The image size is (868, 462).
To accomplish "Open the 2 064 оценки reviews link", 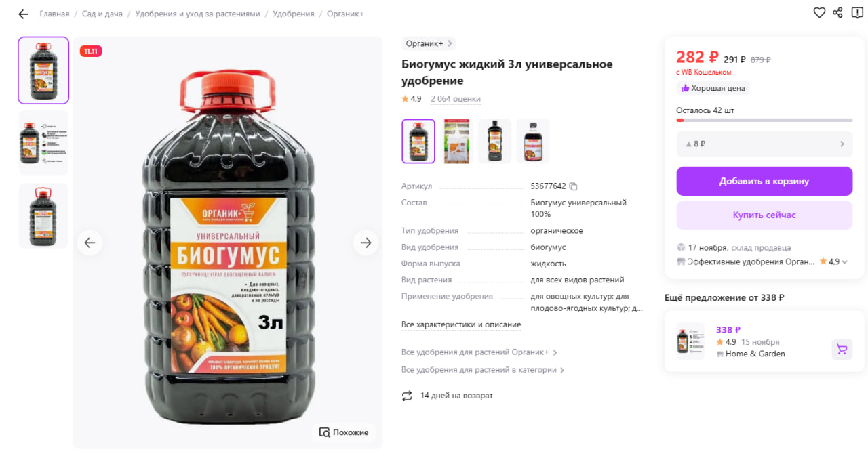I will click(456, 99).
